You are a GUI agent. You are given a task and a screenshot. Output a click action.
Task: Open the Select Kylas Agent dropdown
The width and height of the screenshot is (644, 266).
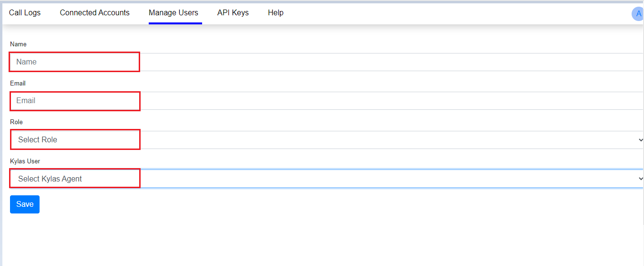(327, 179)
